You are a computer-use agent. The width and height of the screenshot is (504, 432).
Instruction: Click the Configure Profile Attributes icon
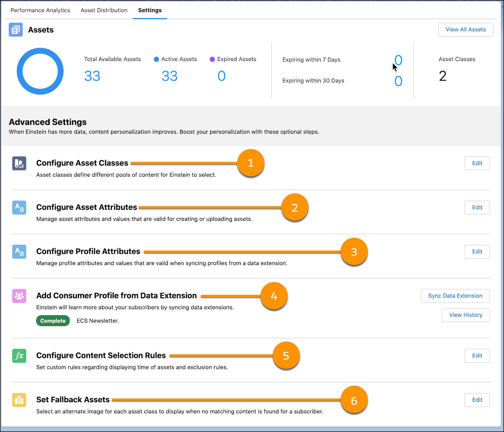pos(19,252)
